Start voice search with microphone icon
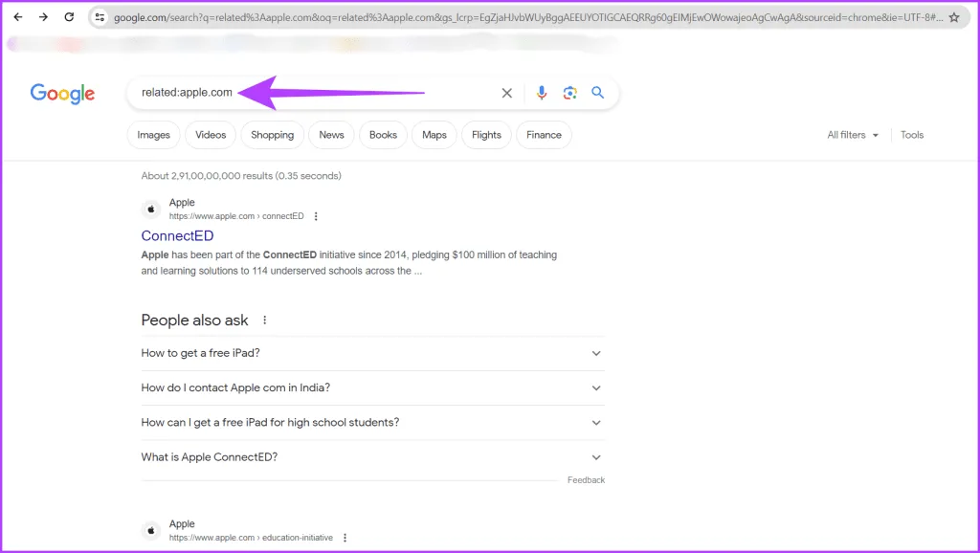The image size is (980, 553). tap(542, 93)
